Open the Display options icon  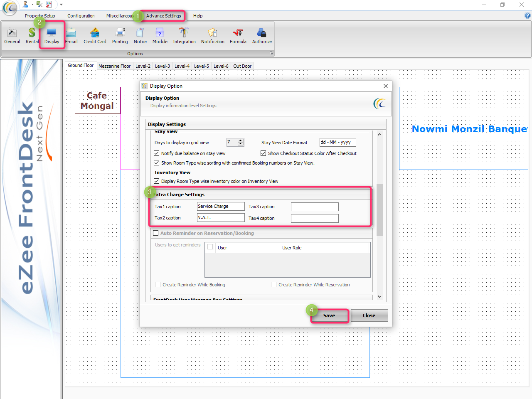52,36
